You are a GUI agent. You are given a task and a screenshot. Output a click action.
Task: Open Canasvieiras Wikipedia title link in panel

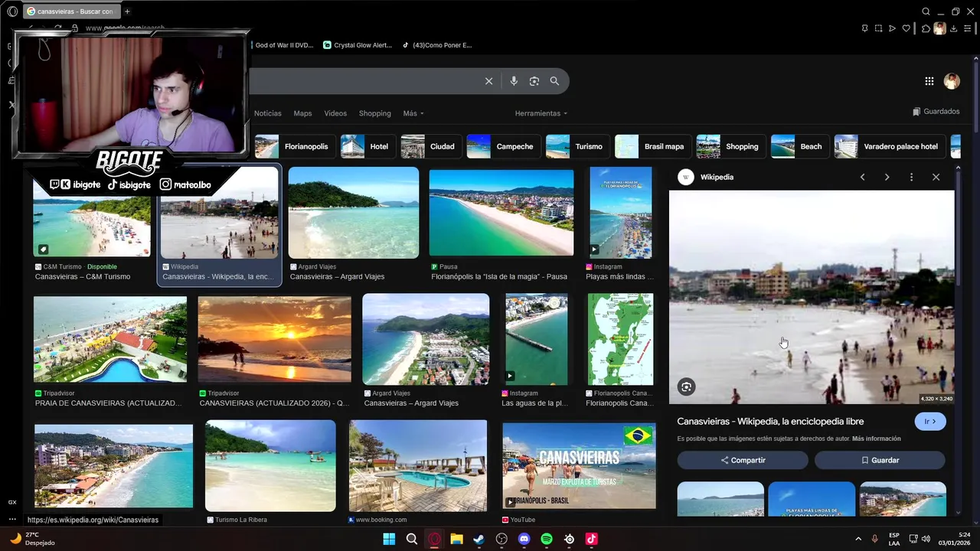coord(770,422)
